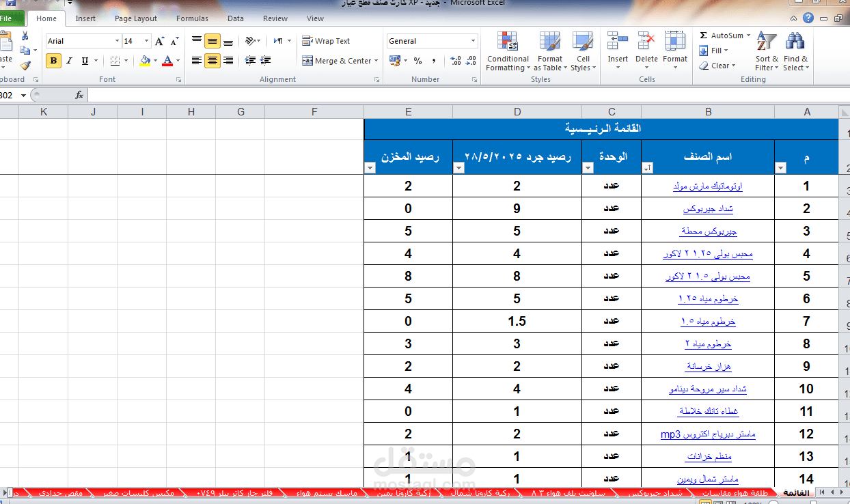
Task: Open filter dropdown for اسم الصنف column
Action: click(x=648, y=168)
